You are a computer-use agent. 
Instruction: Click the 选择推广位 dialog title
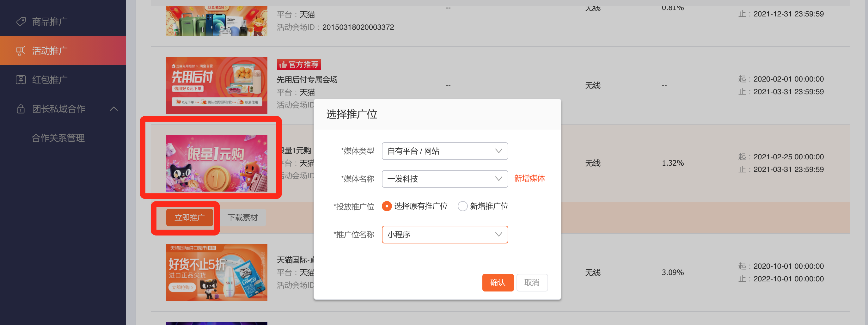351,114
